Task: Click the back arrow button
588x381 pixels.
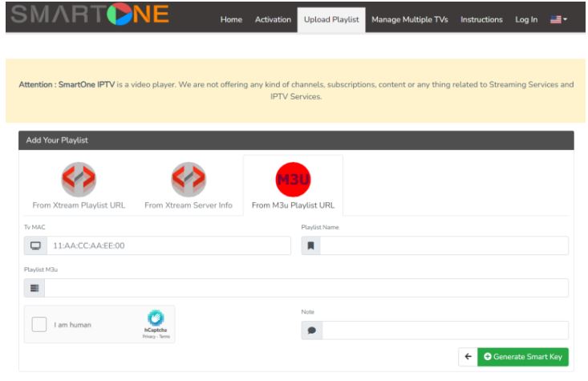Action: [x=466, y=357]
